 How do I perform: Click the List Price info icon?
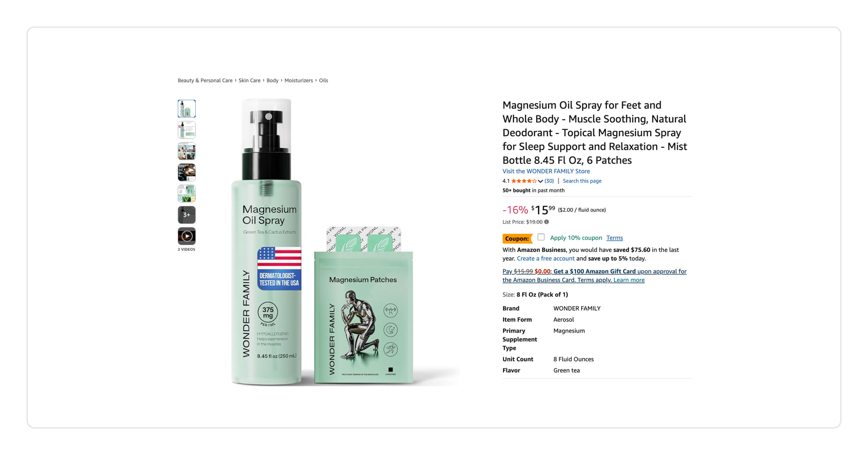pyautogui.click(x=546, y=222)
